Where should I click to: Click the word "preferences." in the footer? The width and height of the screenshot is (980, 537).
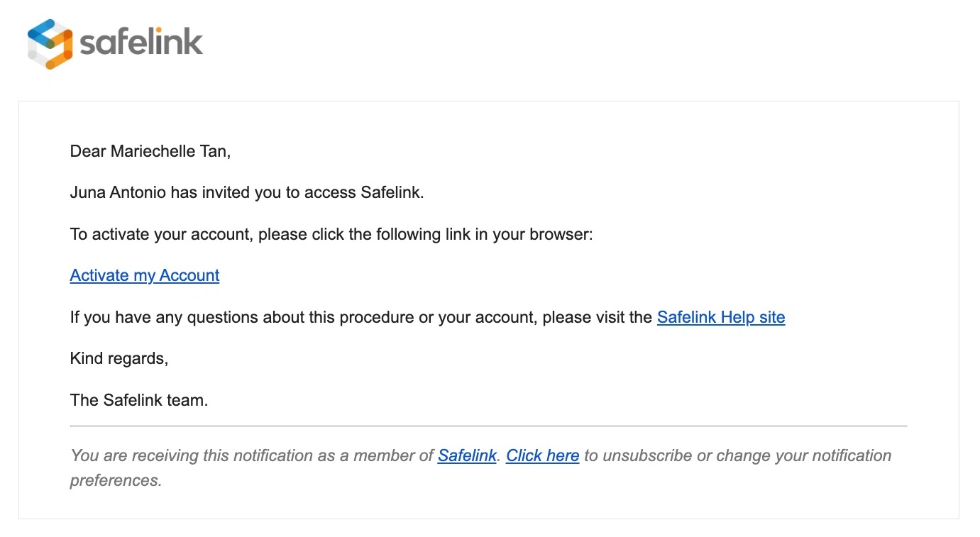pos(116,480)
